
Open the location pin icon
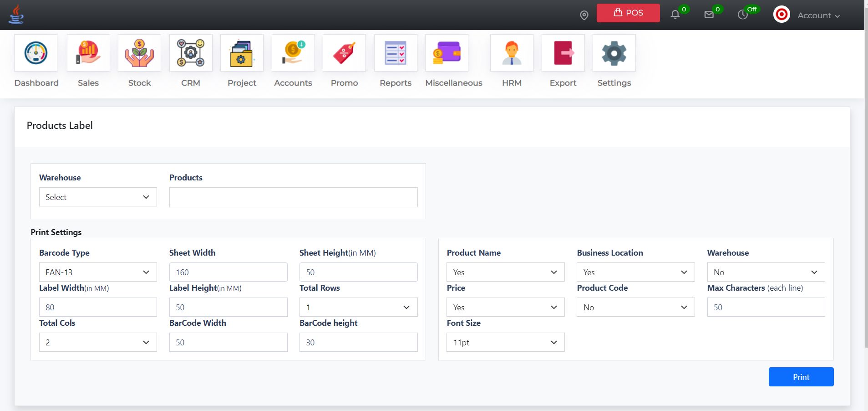tap(584, 15)
